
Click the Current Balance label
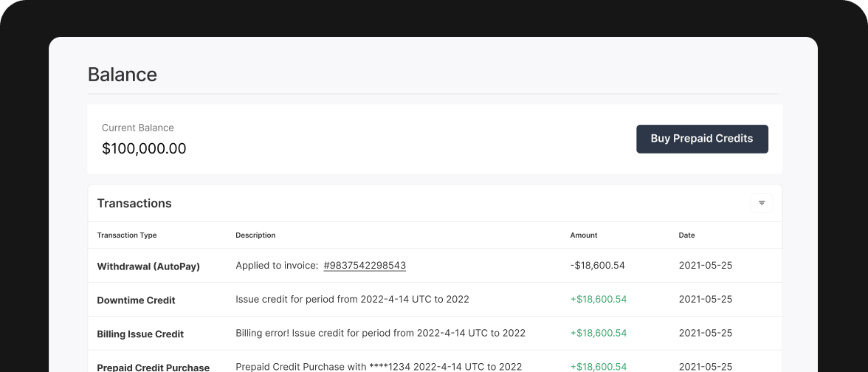tap(138, 128)
